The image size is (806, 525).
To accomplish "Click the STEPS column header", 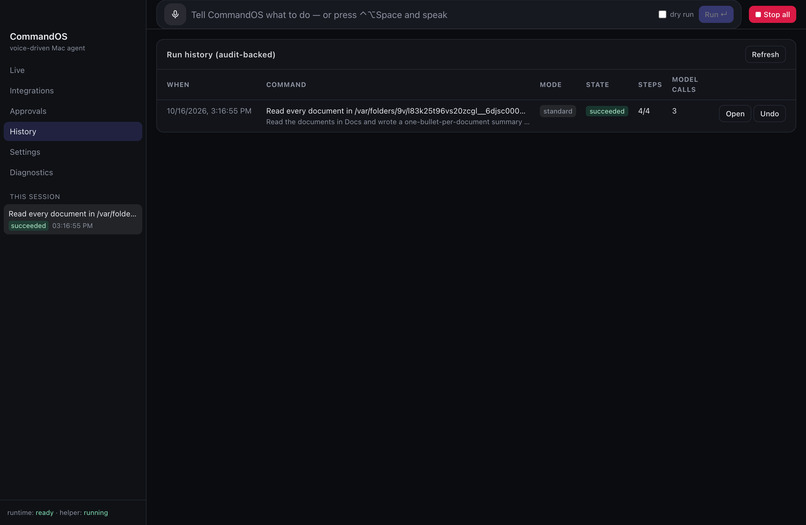I will click(x=650, y=85).
